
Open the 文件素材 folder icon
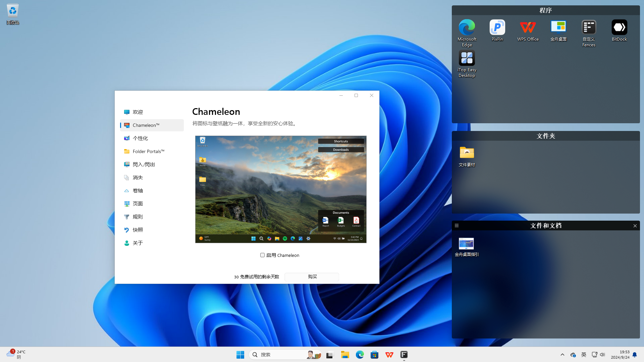coord(467,153)
